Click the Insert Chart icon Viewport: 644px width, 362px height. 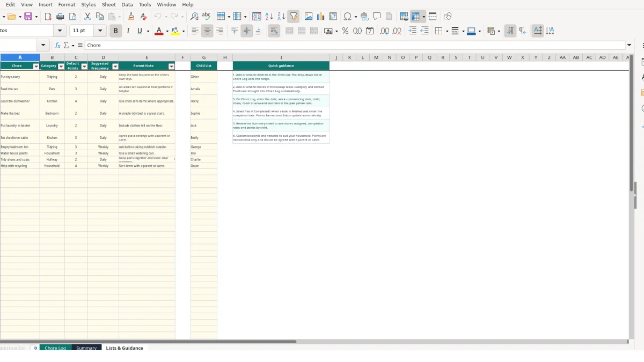[x=321, y=17]
